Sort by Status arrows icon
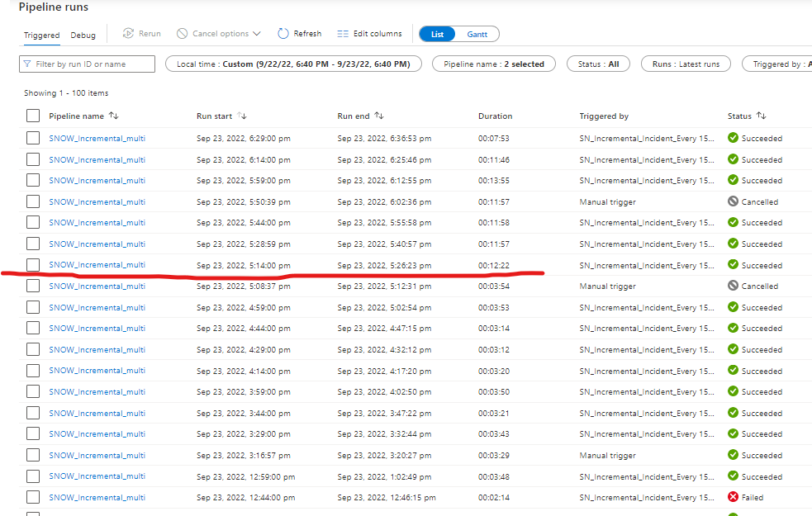Screen dimensions: 812x516 click(761, 116)
